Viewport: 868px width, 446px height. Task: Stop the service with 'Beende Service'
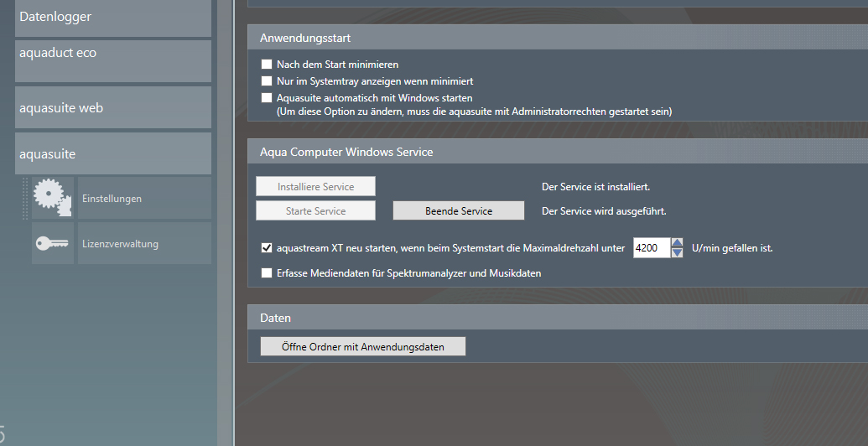click(459, 210)
